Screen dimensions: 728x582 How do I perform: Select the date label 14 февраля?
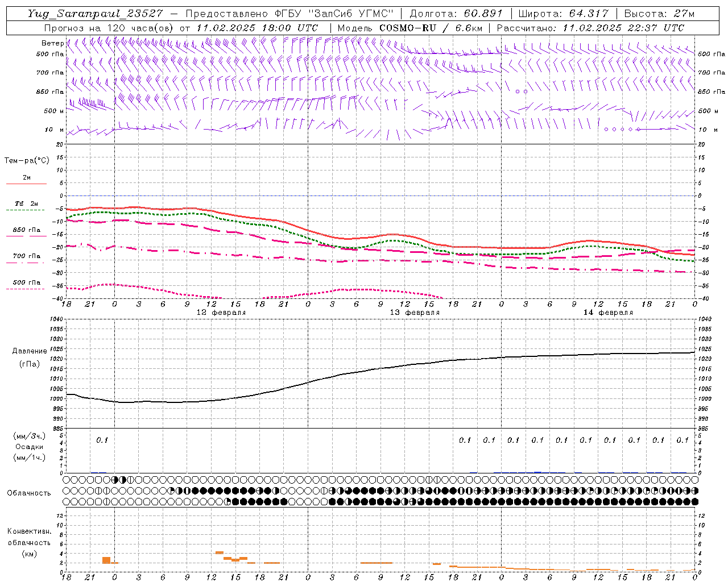tap(608, 313)
